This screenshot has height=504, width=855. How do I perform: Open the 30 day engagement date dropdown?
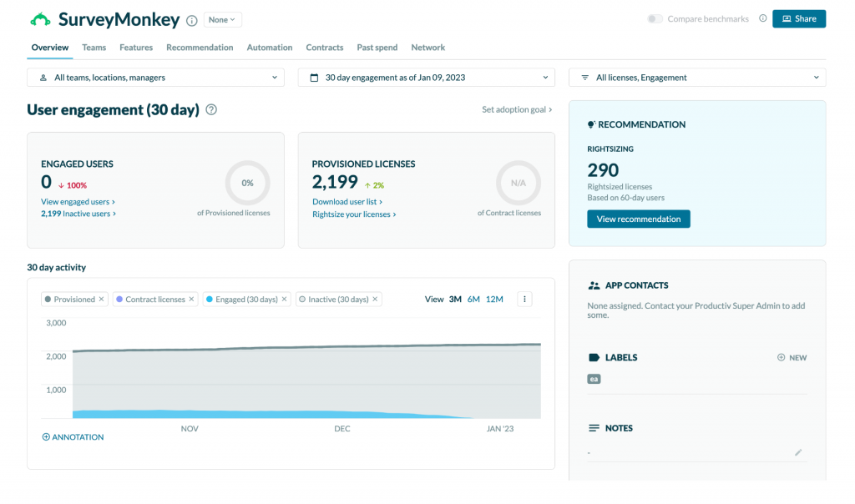click(x=427, y=78)
